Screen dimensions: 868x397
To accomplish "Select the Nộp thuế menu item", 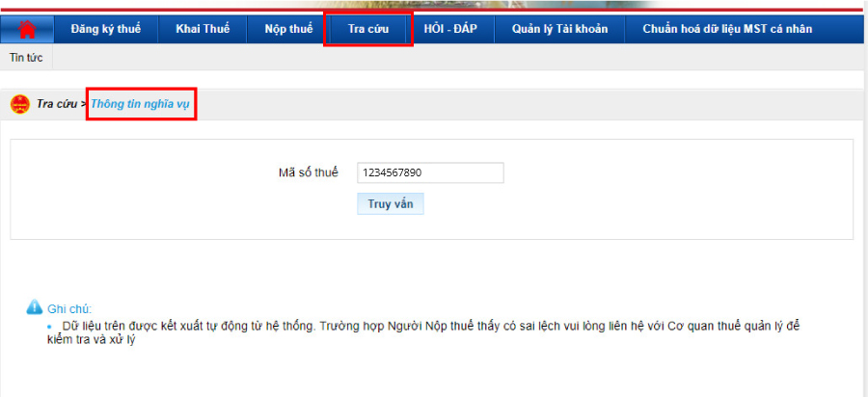I will tap(288, 29).
